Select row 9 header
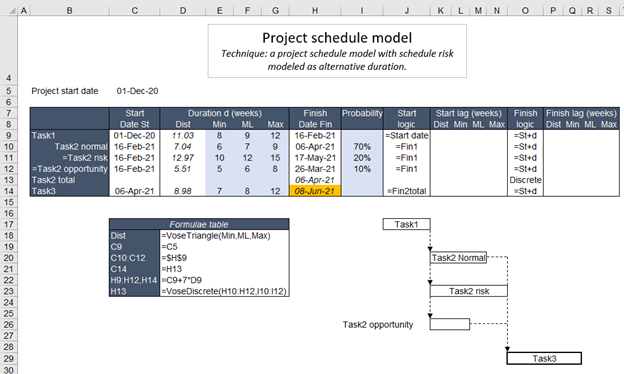The height and width of the screenshot is (374, 624). pos(8,136)
